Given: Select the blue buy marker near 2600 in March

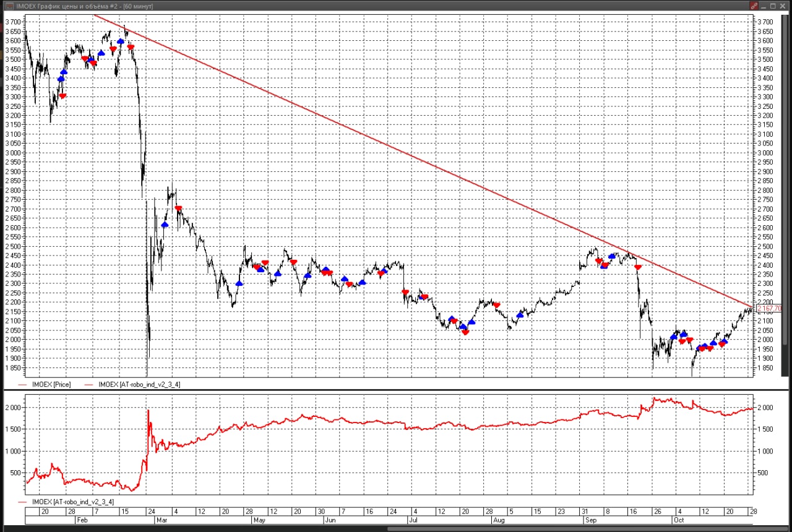Looking at the screenshot, I should [x=165, y=225].
